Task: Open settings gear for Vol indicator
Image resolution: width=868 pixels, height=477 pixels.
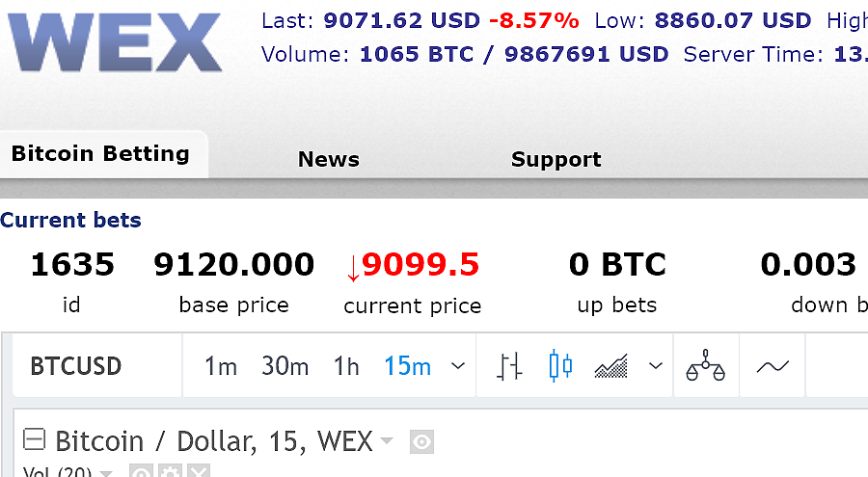Action: pos(170,473)
